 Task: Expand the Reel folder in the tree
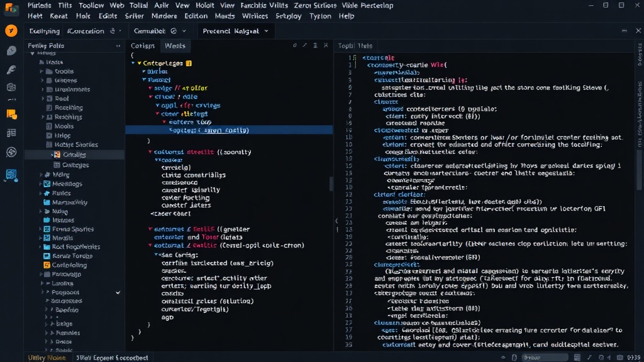[43, 99]
